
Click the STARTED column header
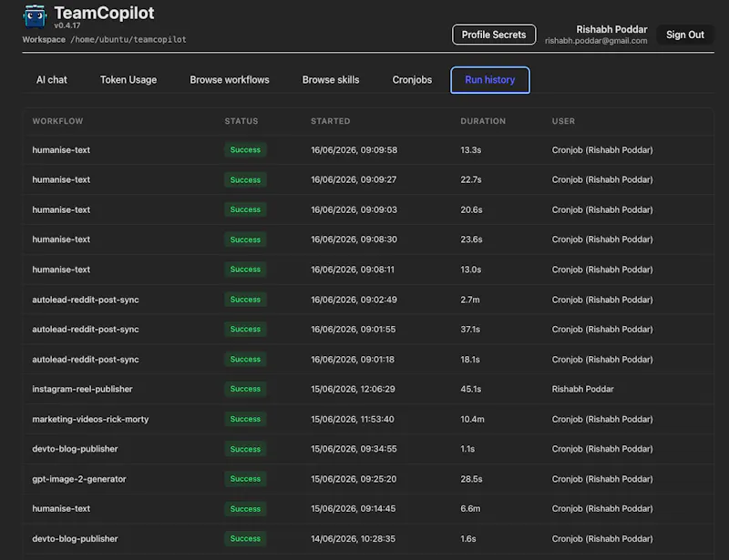331,121
